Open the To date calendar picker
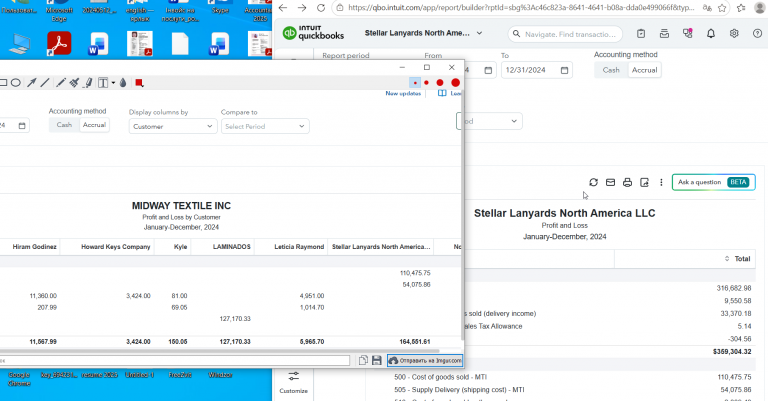Viewport: 768px width, 401px height. 564,71
